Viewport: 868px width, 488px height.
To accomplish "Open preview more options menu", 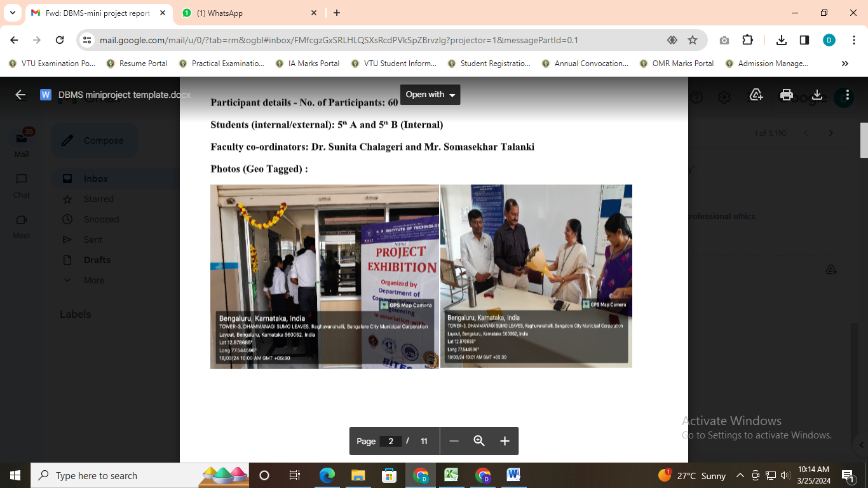I will click(x=848, y=95).
